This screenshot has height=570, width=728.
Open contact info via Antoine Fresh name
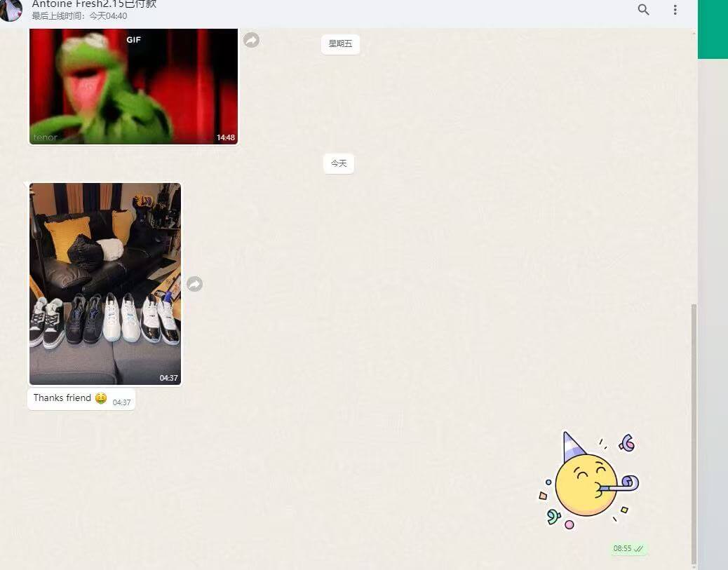tap(94, 4)
